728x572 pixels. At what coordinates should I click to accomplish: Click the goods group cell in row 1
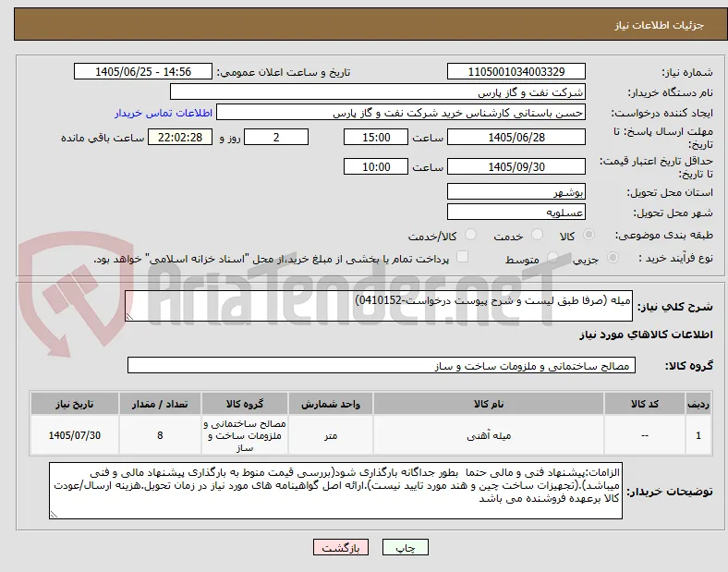tap(245, 435)
